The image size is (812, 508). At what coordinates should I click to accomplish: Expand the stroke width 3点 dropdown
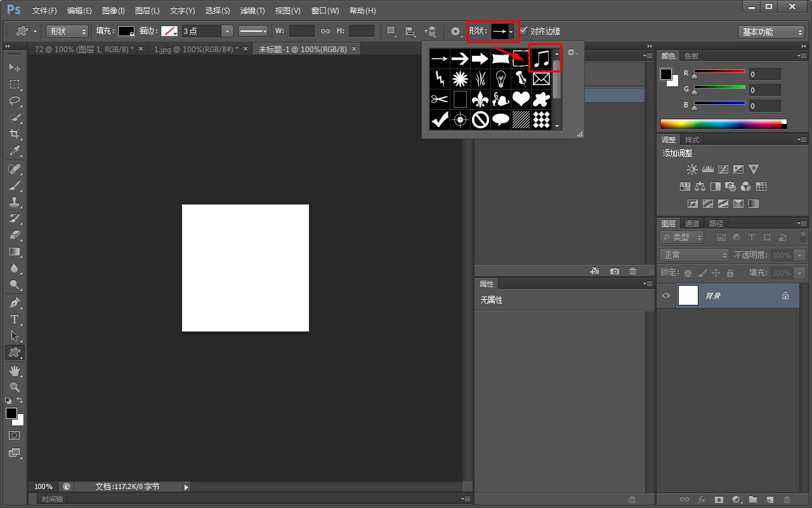[x=227, y=31]
